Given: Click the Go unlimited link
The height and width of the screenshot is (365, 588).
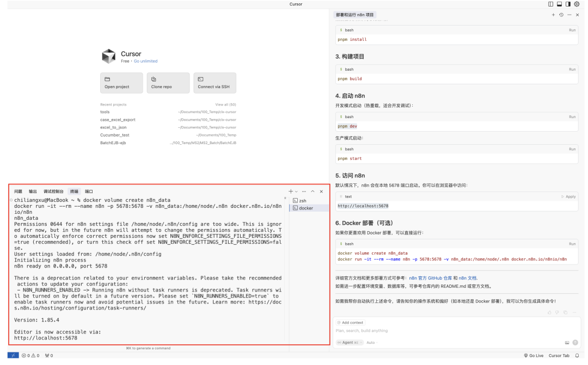Looking at the screenshot, I should 145,61.
